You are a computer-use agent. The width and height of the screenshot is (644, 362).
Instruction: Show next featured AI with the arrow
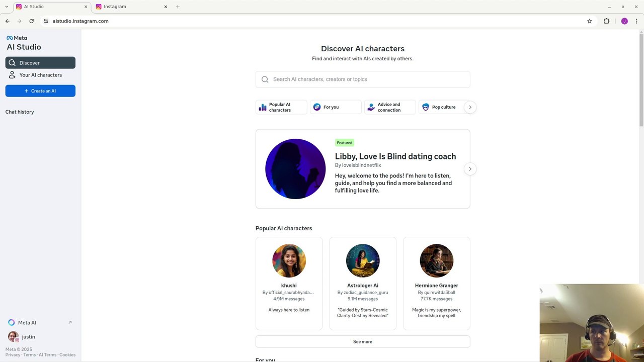click(x=470, y=169)
